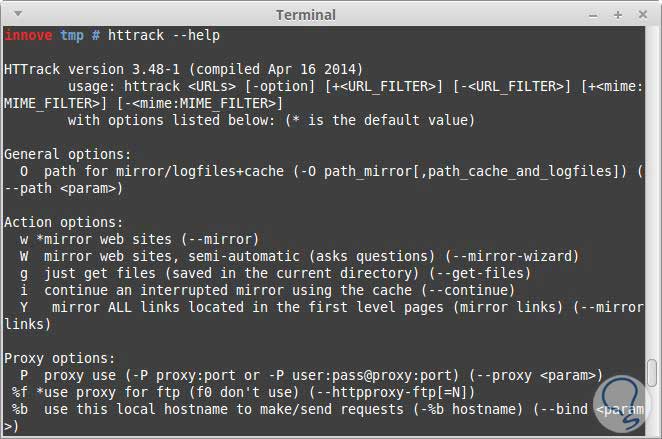662x439 pixels.
Task: Click the Terminal title bar text
Action: tap(308, 15)
